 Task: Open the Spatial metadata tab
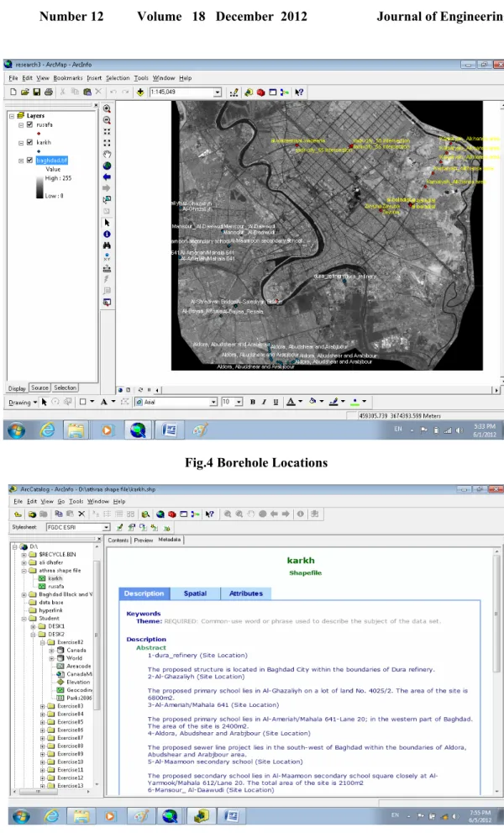[x=195, y=593]
